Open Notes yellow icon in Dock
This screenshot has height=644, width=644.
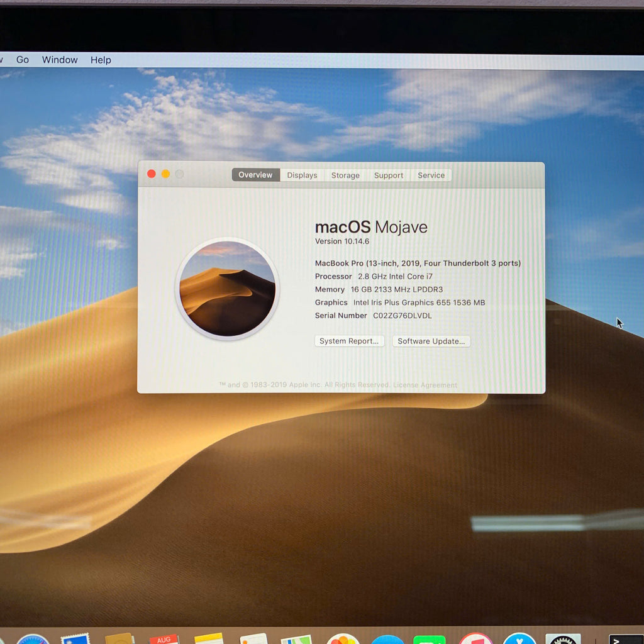point(209,639)
